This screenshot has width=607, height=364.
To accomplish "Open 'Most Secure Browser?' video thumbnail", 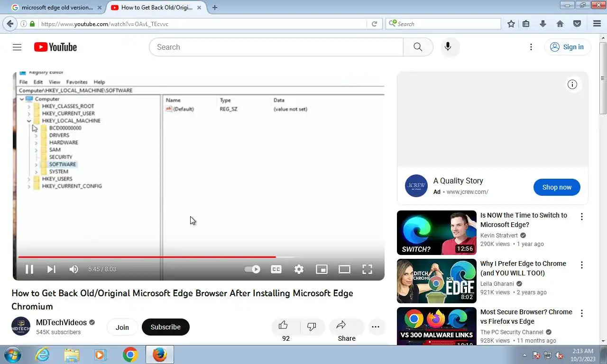I will point(437,326).
